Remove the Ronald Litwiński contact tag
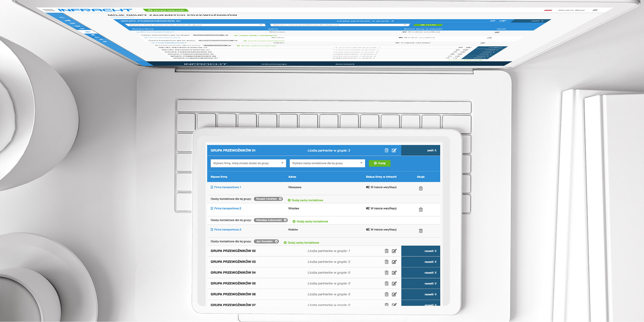This screenshot has height=322, width=644. (x=280, y=199)
